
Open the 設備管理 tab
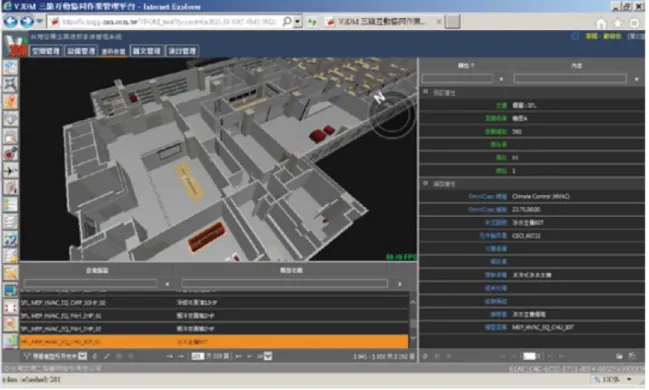point(81,51)
